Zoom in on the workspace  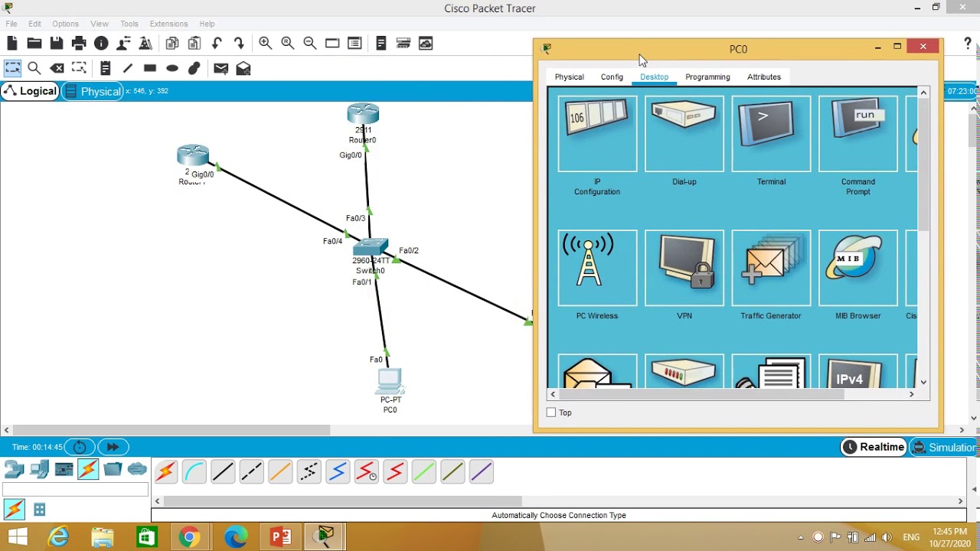[x=265, y=44]
